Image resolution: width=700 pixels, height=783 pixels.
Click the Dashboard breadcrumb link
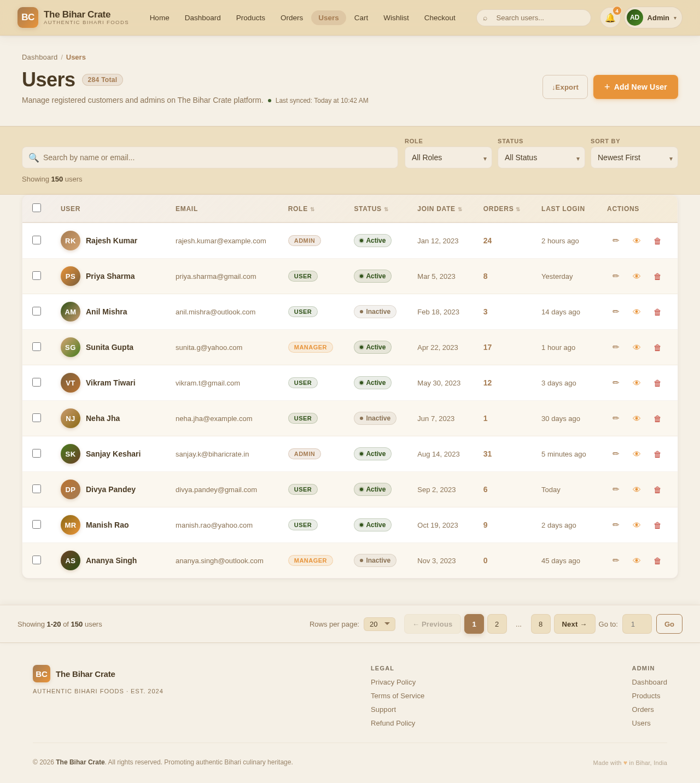coord(39,57)
